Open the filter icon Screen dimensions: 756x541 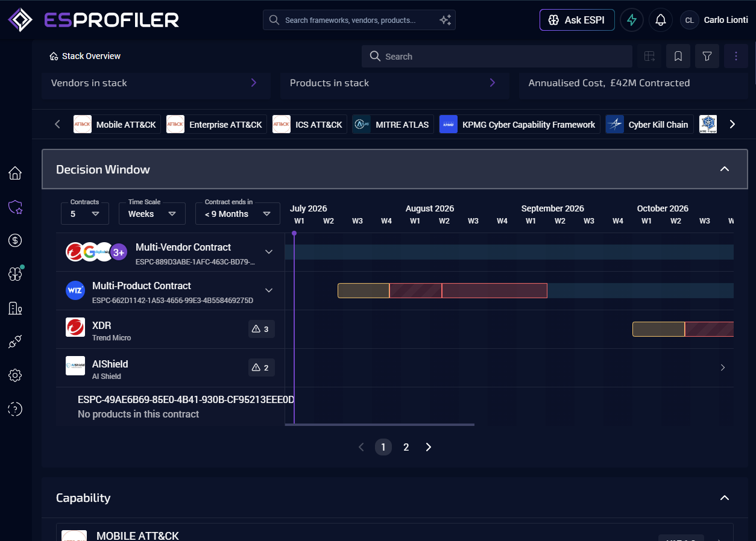pos(707,56)
